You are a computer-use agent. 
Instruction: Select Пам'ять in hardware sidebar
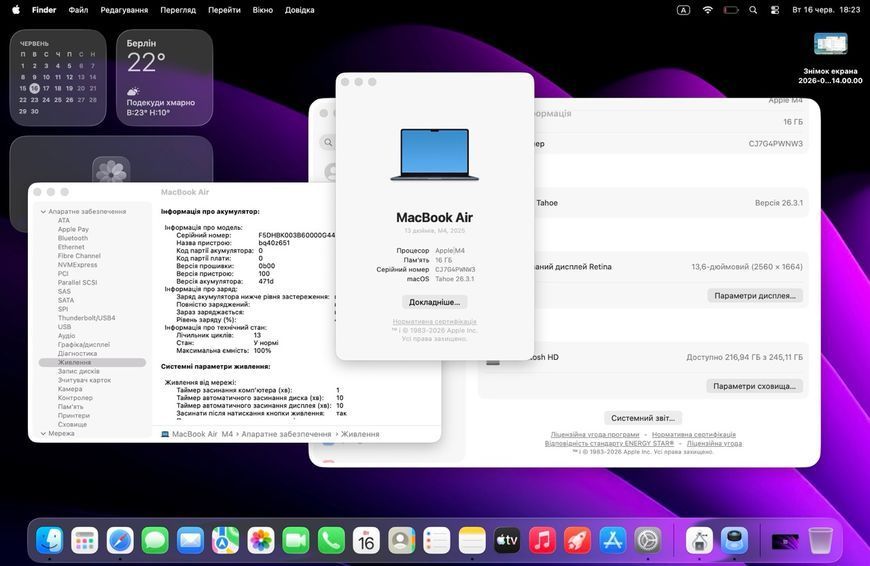[70, 407]
